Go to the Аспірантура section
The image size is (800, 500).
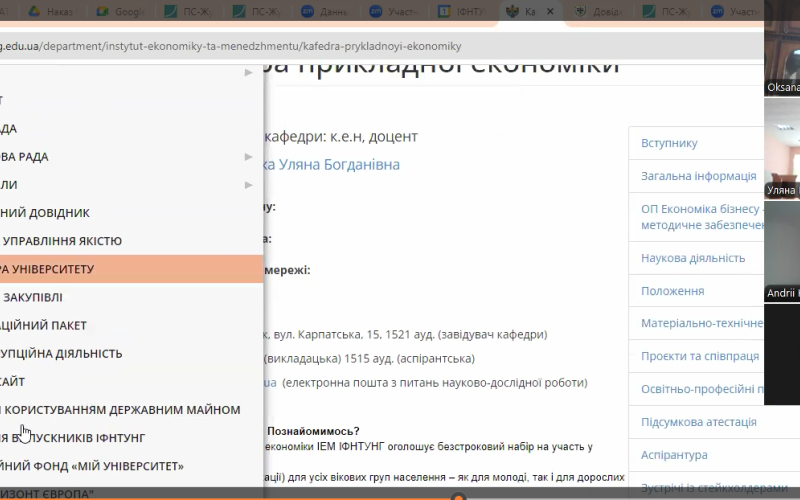point(674,455)
